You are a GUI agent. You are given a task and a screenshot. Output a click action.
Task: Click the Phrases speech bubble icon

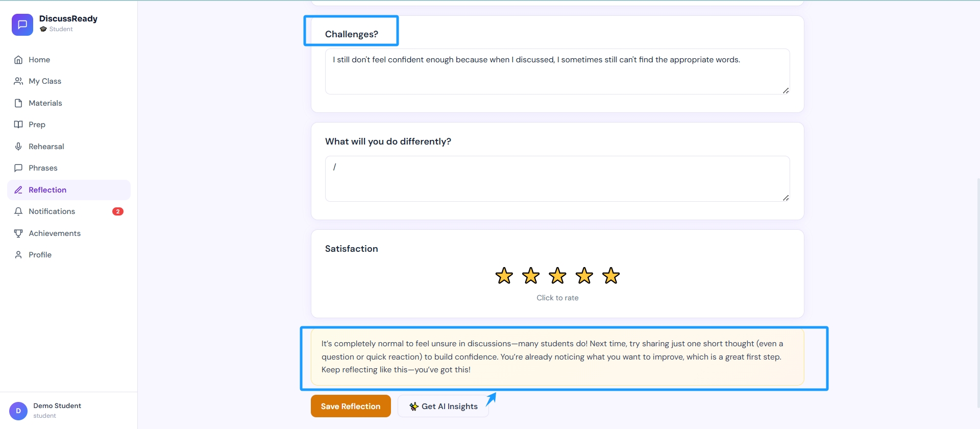point(18,168)
